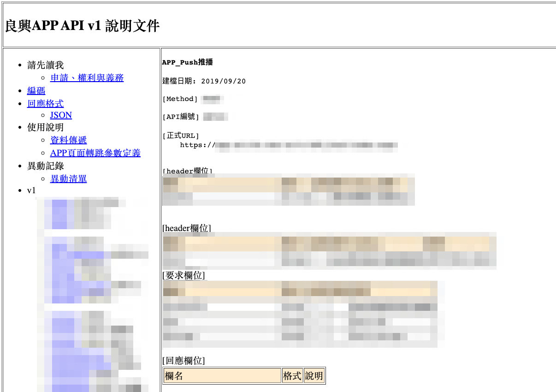Click the 請先讀我 list item
The image size is (556, 392).
click(x=45, y=65)
